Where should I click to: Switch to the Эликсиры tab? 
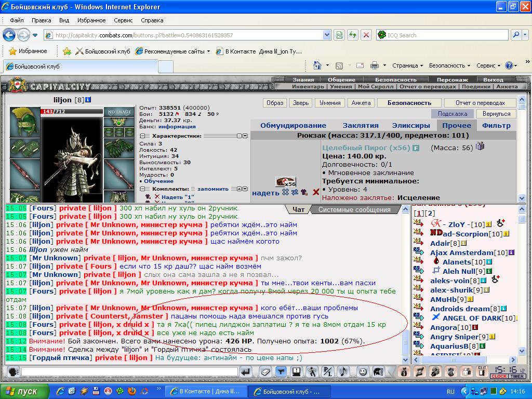tap(411, 125)
